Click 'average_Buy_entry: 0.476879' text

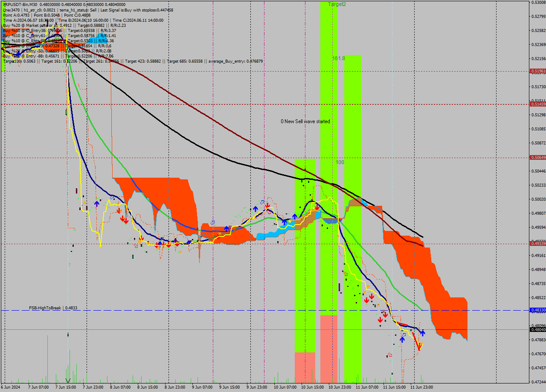(235, 61)
